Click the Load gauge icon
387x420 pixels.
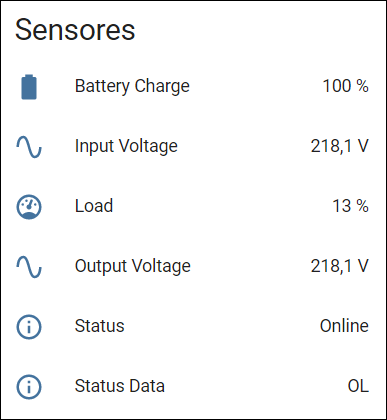(x=29, y=207)
